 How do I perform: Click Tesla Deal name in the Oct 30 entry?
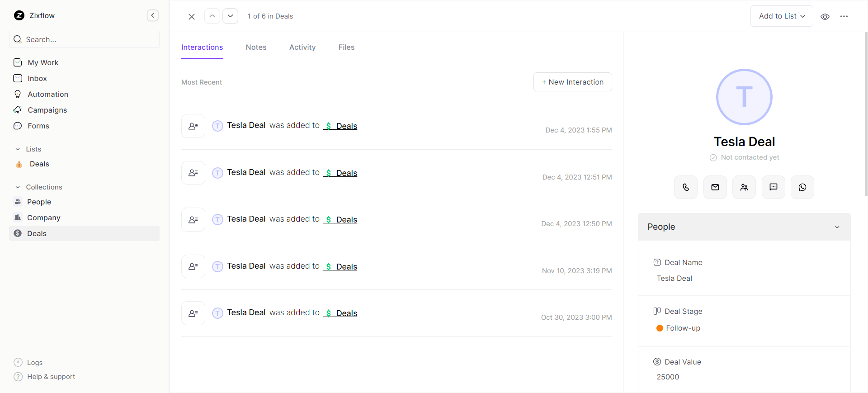246,313
